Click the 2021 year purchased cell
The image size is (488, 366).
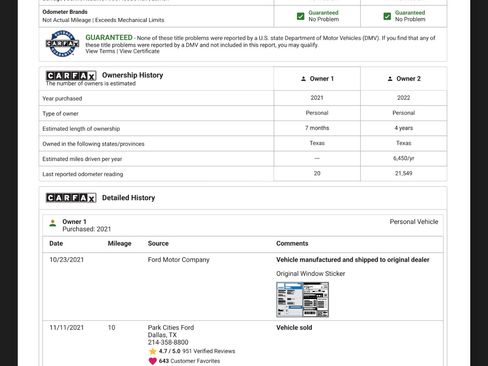pos(317,98)
